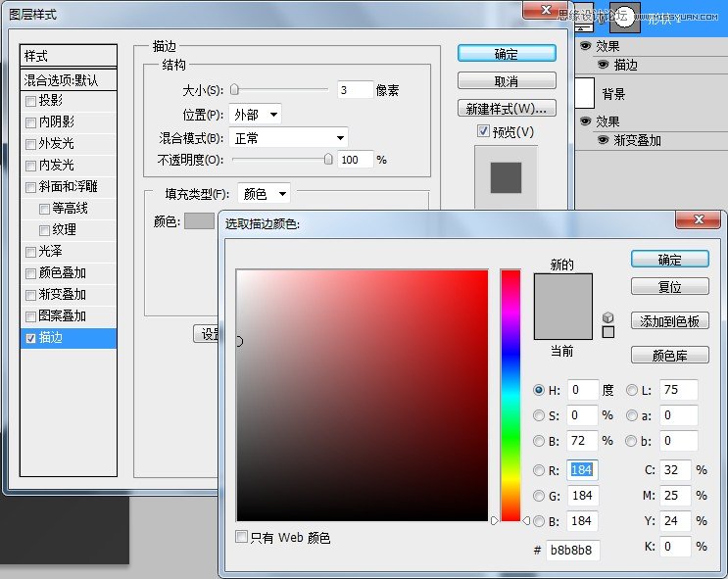Select the G green radio button

pyautogui.click(x=539, y=496)
